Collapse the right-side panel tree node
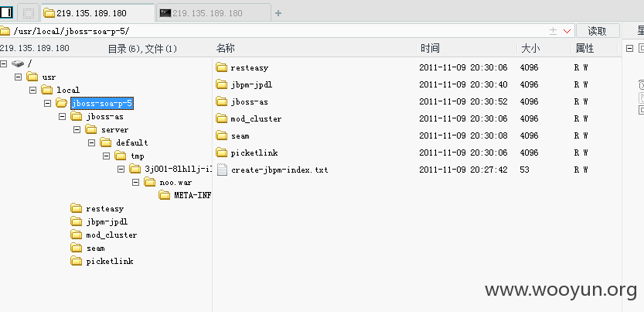 (x=629, y=49)
